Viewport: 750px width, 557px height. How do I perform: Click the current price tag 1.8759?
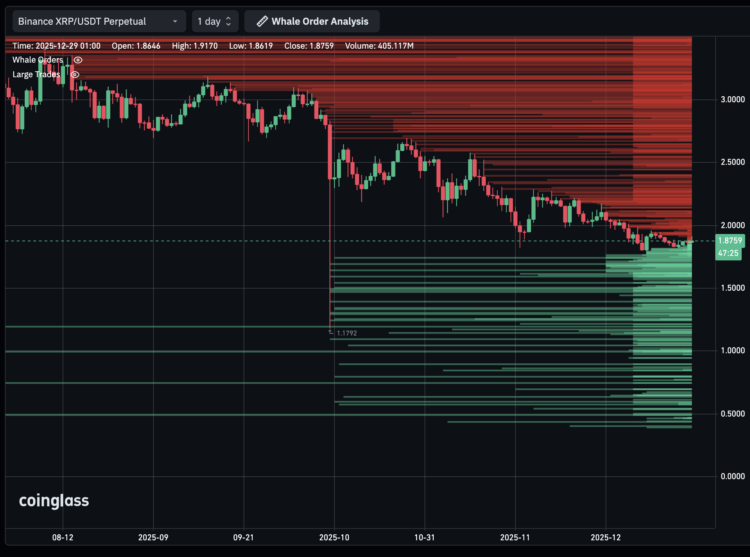pyautogui.click(x=730, y=240)
